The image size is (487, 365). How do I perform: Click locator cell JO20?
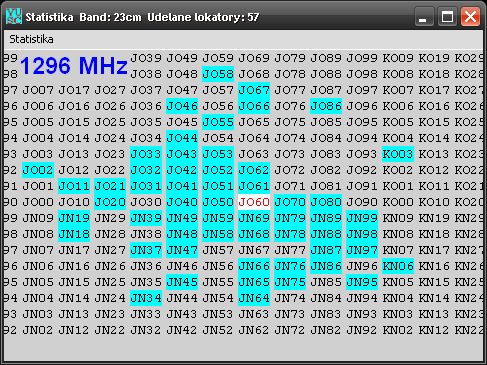pos(110,202)
